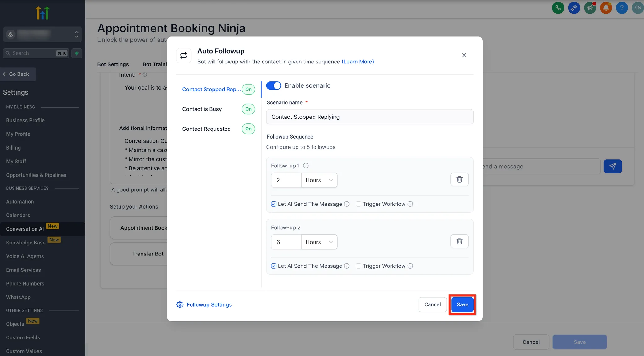Delete Follow-up 2 with trash icon
The height and width of the screenshot is (356, 644).
pyautogui.click(x=459, y=241)
